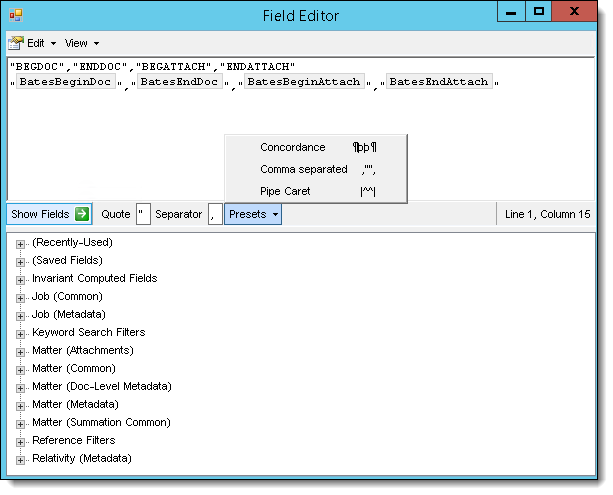Select the Matter (Metadata) label
613x495 pixels.
pyautogui.click(x=75, y=404)
